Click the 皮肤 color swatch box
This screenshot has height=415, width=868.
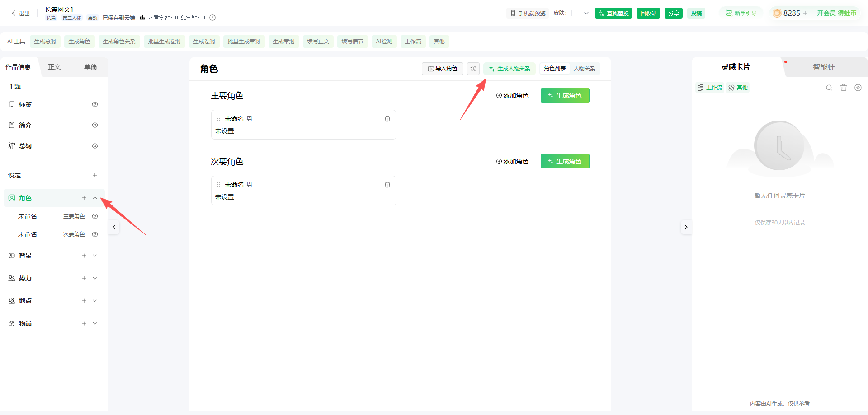point(576,13)
